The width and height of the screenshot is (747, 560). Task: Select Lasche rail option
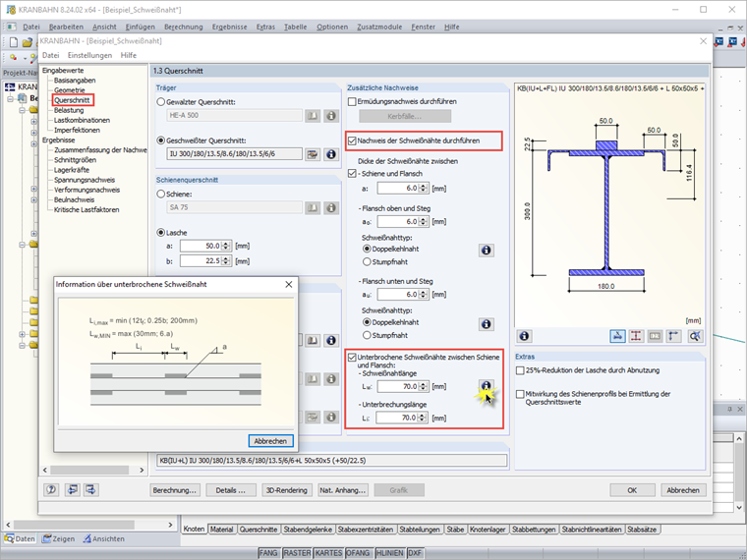coord(161,233)
